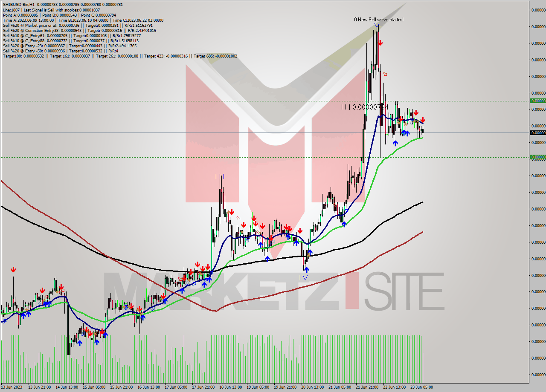Click the '17 Jun 05:00' time label
Image resolution: width=546 pixels, height=392 pixels.
(176, 387)
